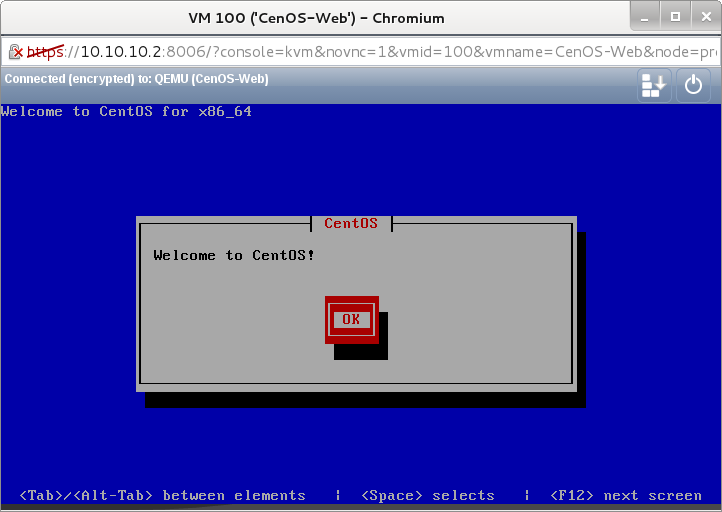
Task: Click the window title 'VM 100 (CenOS-Web)'
Action: click(x=316, y=18)
